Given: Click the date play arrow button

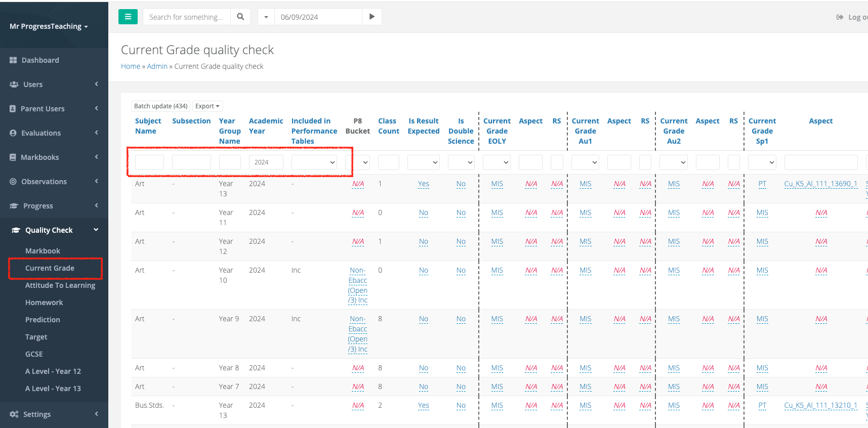Looking at the screenshot, I should [x=372, y=17].
